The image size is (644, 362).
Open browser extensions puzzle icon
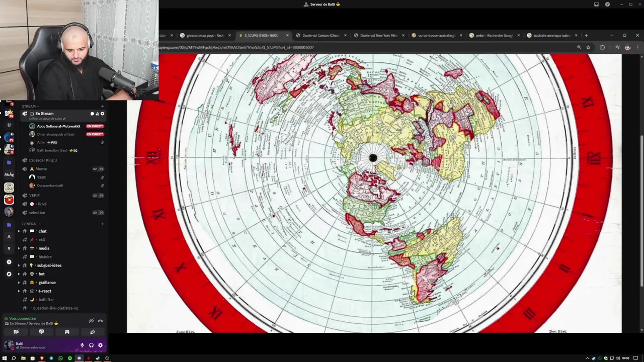pos(602,47)
